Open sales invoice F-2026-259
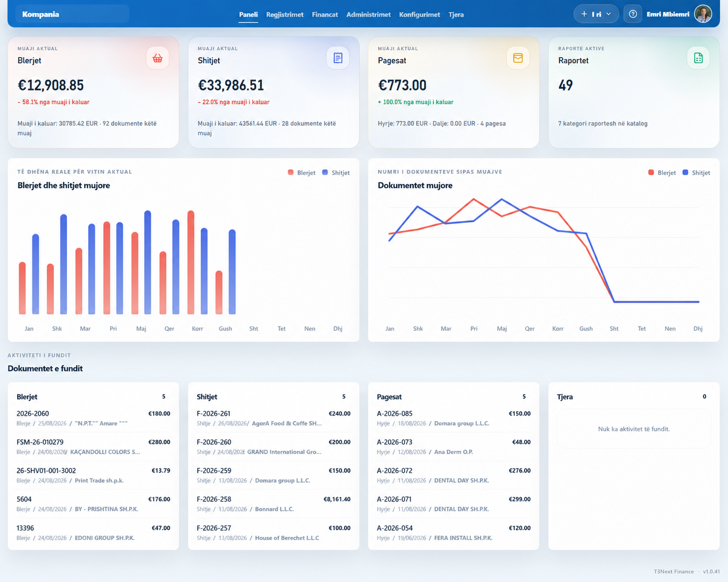 [x=273, y=476]
